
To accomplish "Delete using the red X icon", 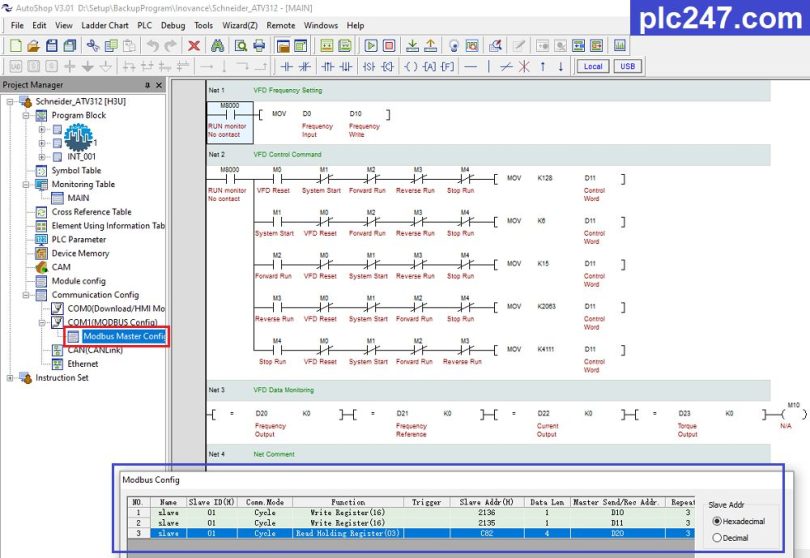I will (194, 46).
